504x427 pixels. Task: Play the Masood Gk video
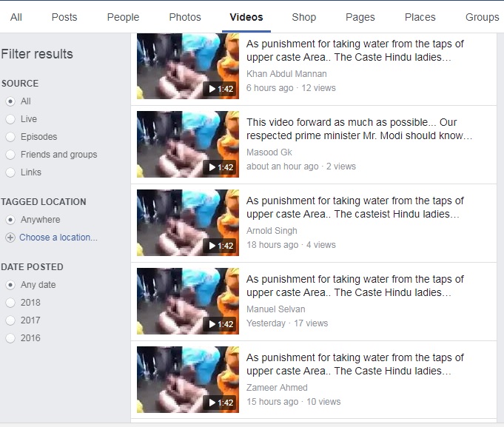[188, 144]
